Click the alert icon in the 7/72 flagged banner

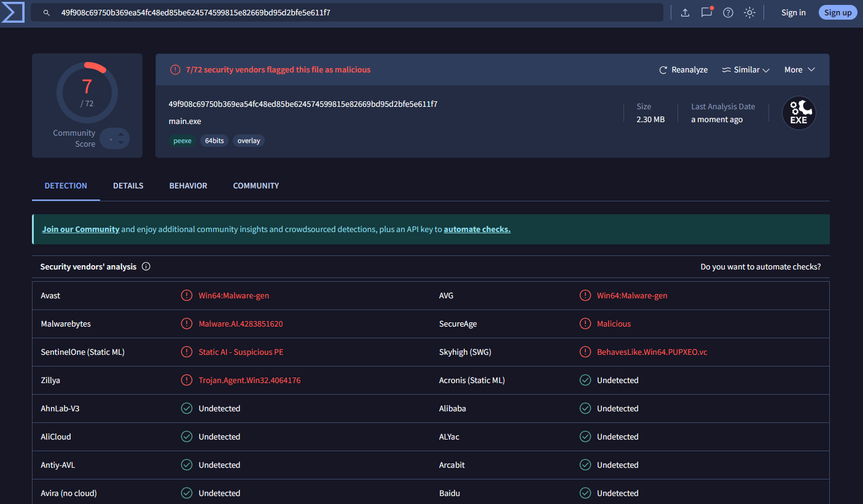coord(175,70)
